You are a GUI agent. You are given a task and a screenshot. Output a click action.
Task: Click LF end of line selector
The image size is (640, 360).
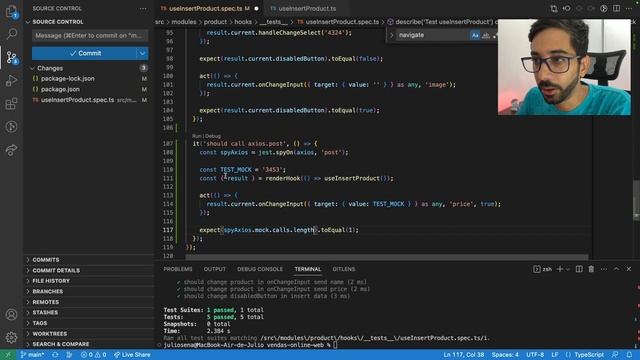coord(555,355)
